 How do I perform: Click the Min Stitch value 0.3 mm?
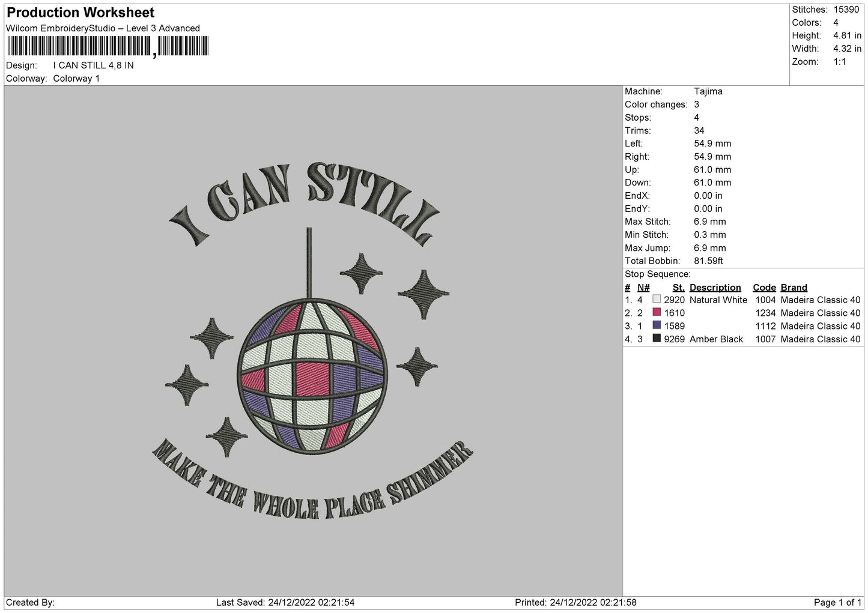tap(709, 235)
